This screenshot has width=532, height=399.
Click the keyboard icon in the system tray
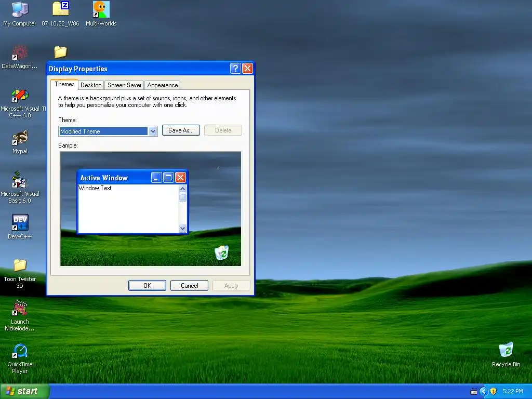[x=474, y=392]
